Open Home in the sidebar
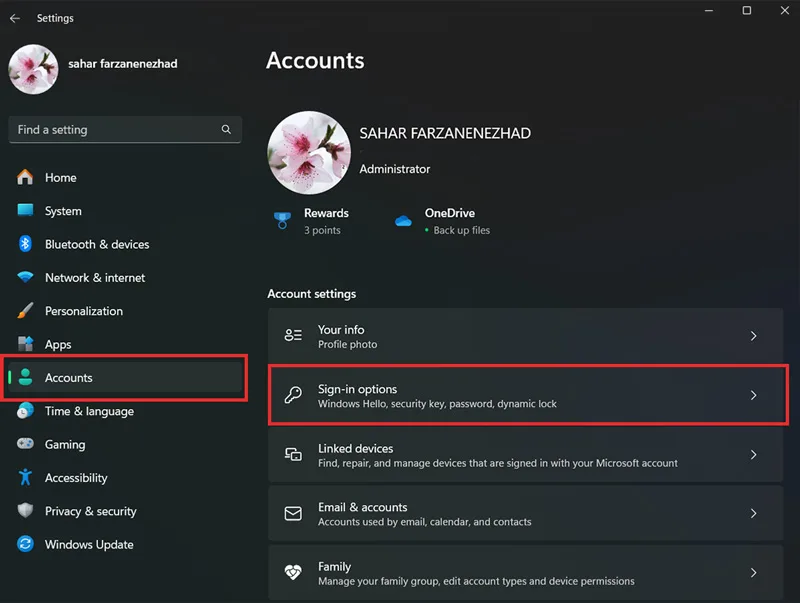 click(125, 178)
